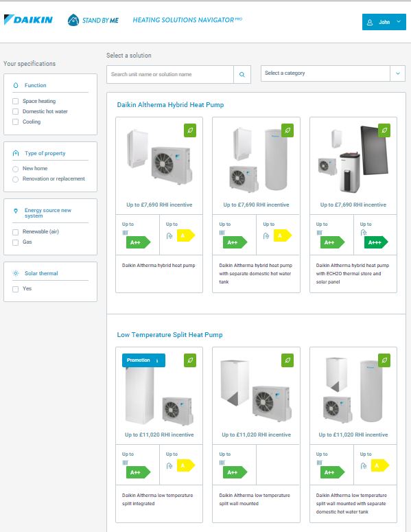Viewport: 411px width, 532px height.
Task: Click the Solar thermal sun icon
Action: coord(16,273)
